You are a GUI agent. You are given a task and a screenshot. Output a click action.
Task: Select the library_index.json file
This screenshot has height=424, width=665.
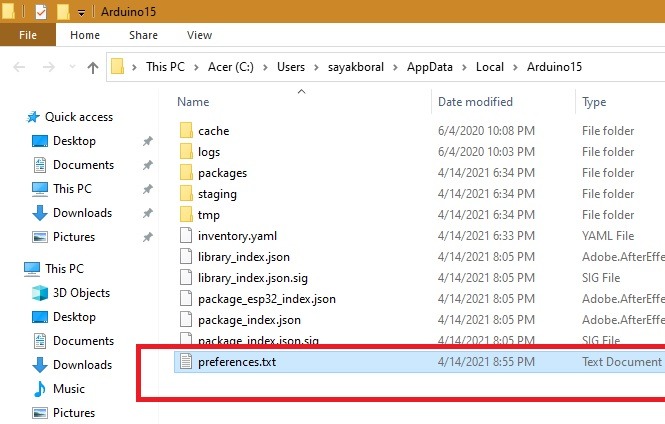click(243, 257)
